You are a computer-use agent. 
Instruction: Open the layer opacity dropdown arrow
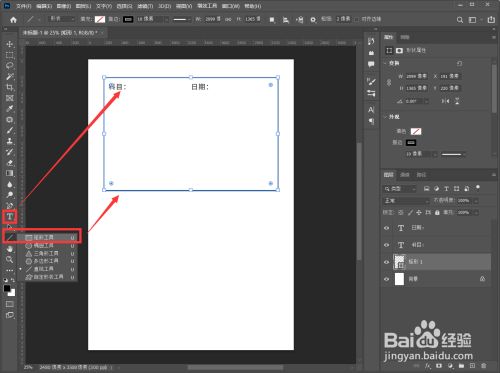click(476, 201)
